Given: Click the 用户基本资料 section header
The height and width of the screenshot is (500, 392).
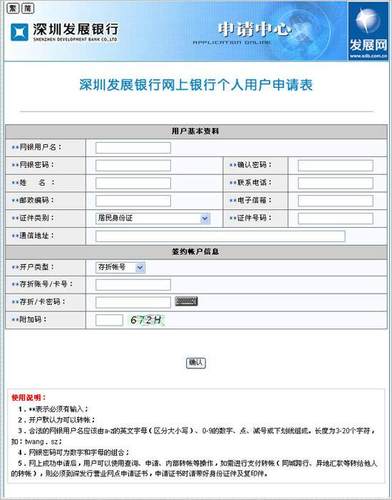Looking at the screenshot, I should tap(196, 131).
